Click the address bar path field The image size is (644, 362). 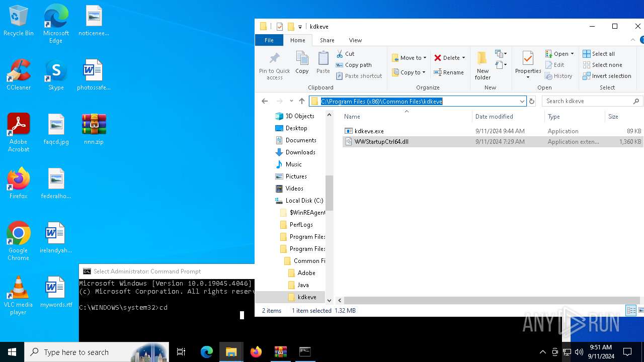418,101
